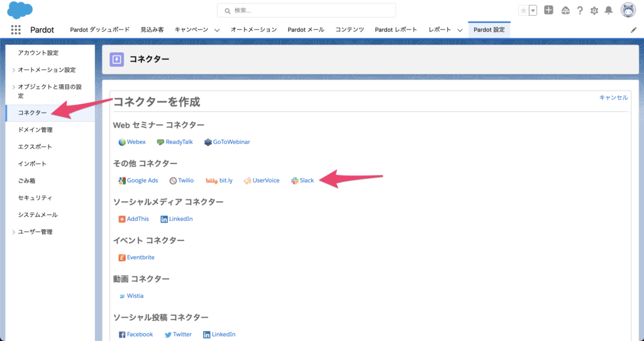This screenshot has height=341, width=644.
Task: Expand the オブジェクトと項目の設定 sidebar chevron
Action: pos(14,87)
